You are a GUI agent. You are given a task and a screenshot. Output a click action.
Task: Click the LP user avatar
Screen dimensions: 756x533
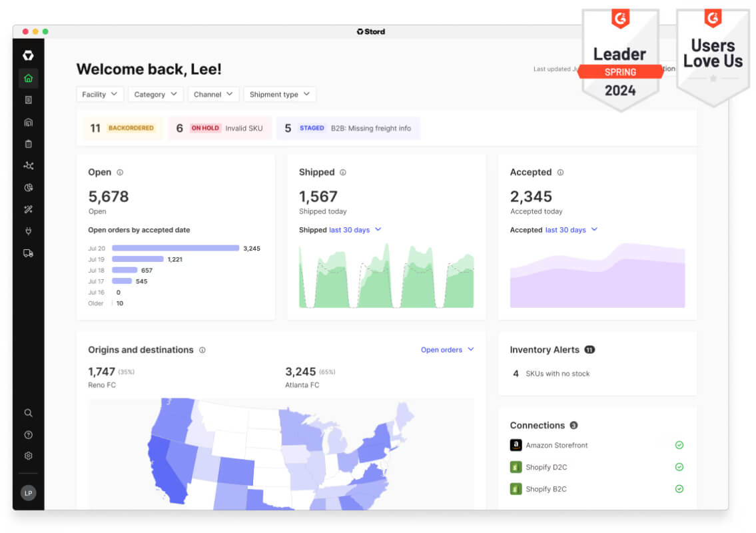coord(29,493)
